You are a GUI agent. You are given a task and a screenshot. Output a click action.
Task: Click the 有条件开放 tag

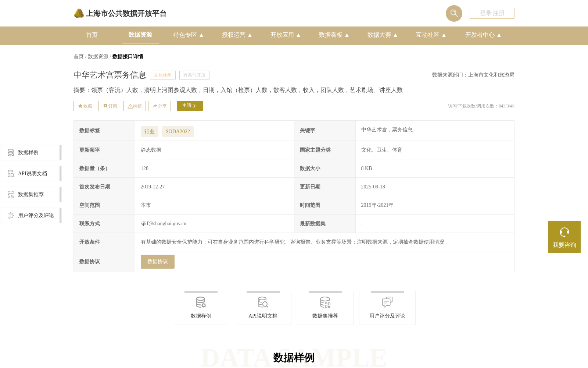click(194, 75)
